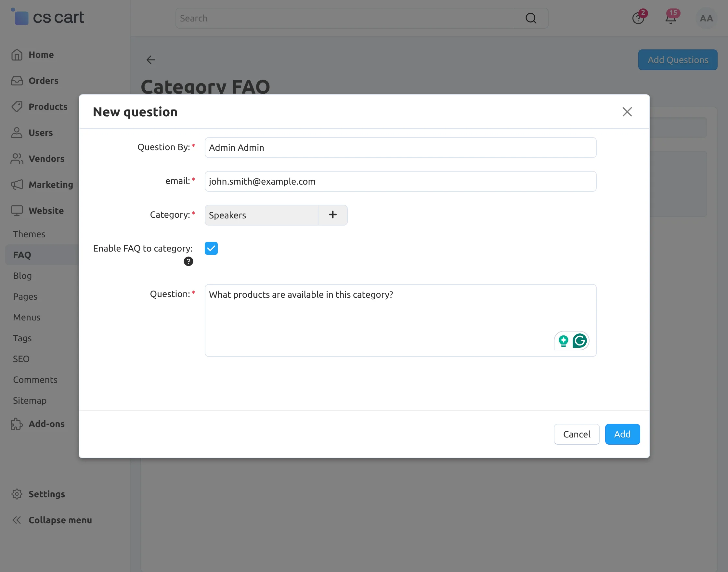This screenshot has height=572, width=728.
Task: Click the Website monitor icon
Action: click(17, 211)
